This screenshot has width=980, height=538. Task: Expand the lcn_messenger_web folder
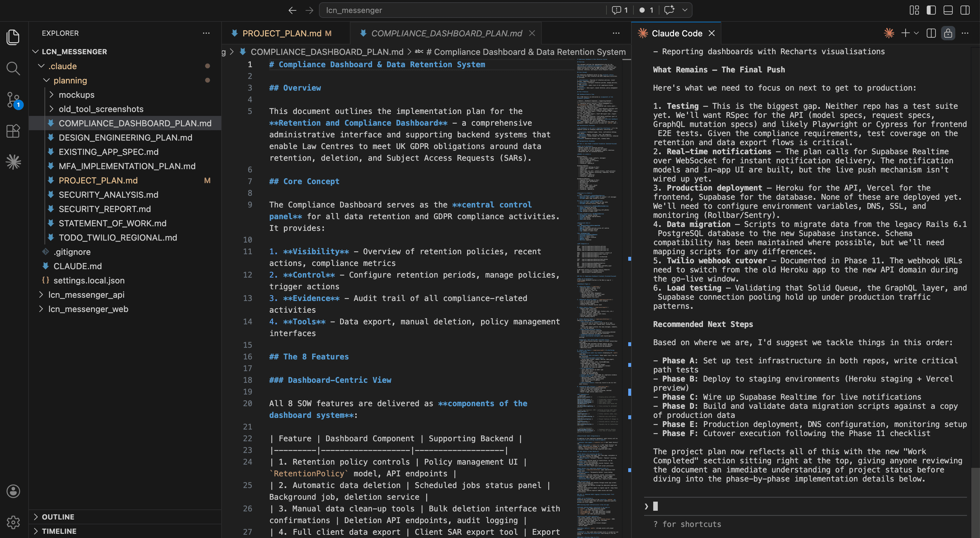pyautogui.click(x=41, y=309)
